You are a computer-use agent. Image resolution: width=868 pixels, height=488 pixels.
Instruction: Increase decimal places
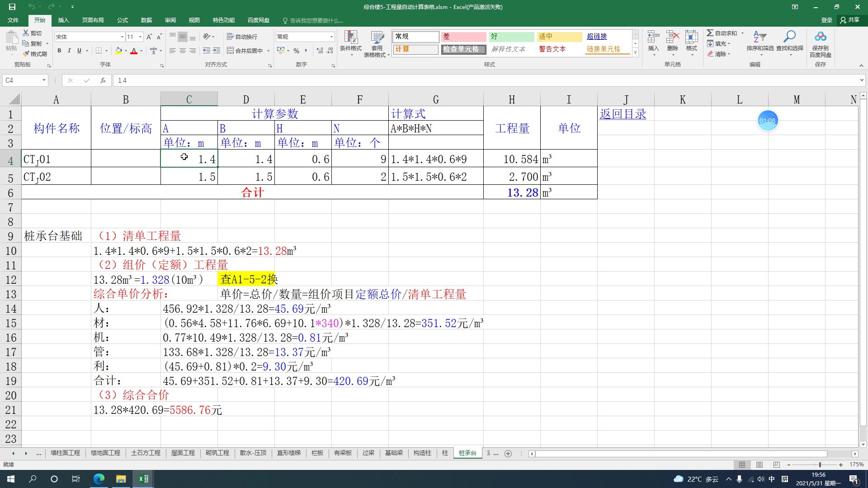[x=320, y=51]
